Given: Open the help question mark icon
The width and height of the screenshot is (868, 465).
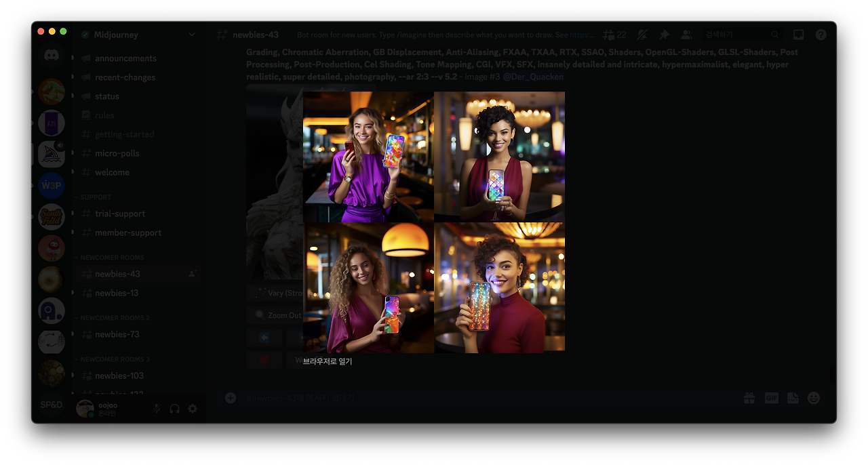Looking at the screenshot, I should tap(821, 35).
